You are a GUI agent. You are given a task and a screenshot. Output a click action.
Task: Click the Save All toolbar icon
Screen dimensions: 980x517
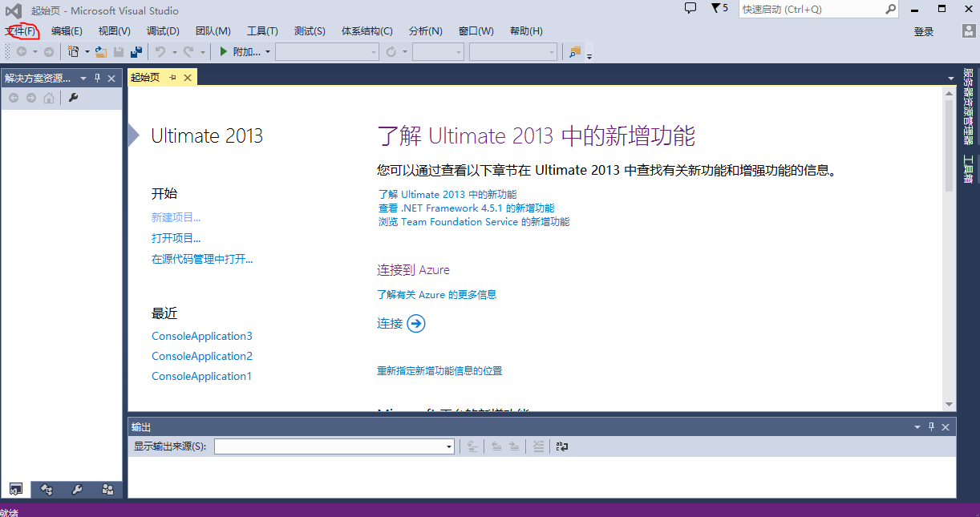pos(136,52)
